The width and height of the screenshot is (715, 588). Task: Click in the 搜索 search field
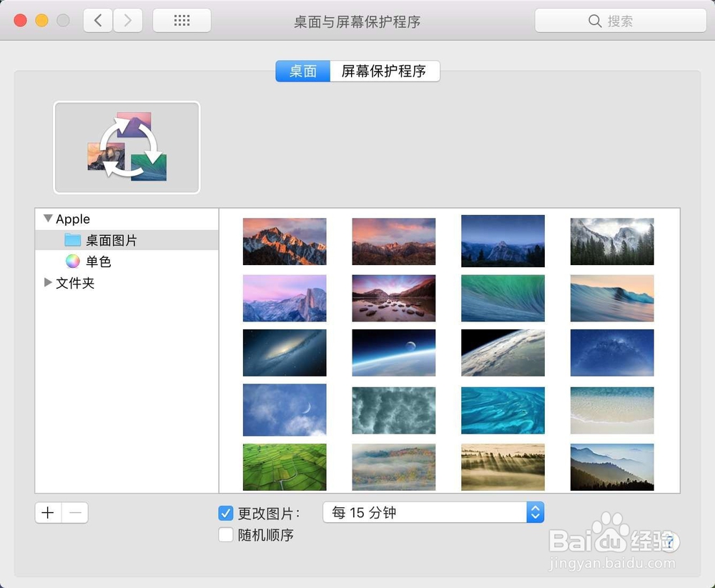[x=621, y=21]
